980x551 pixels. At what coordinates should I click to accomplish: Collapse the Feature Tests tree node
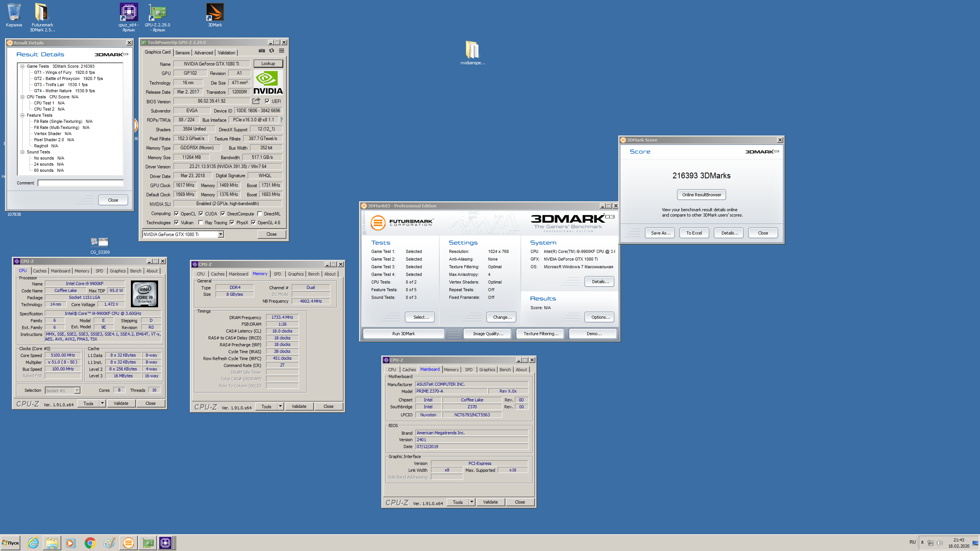tap(23, 115)
